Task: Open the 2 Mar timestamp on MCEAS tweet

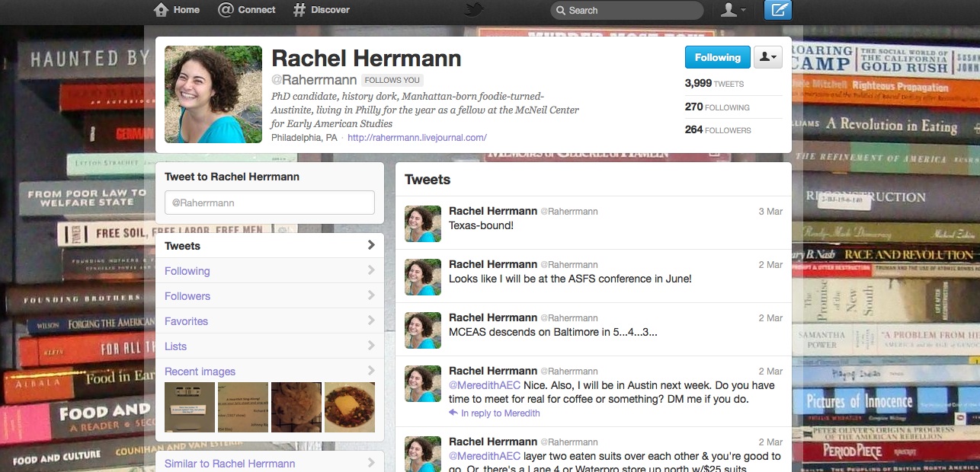Action: click(x=770, y=318)
